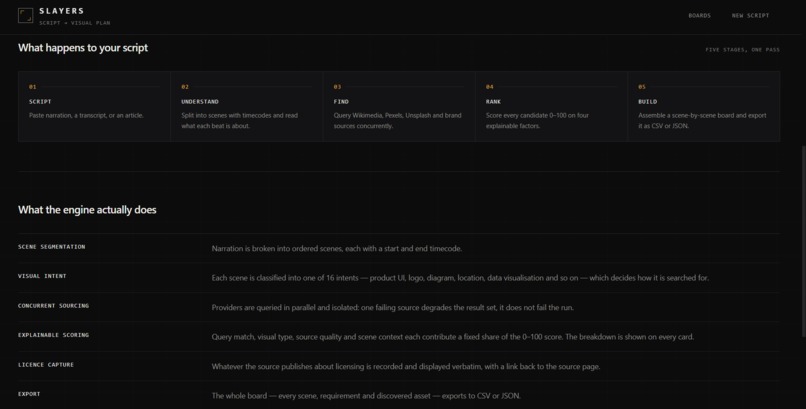806x409 pixels.
Task: Click the 'Split into scenes with timecodes' description
Action: (x=240, y=121)
